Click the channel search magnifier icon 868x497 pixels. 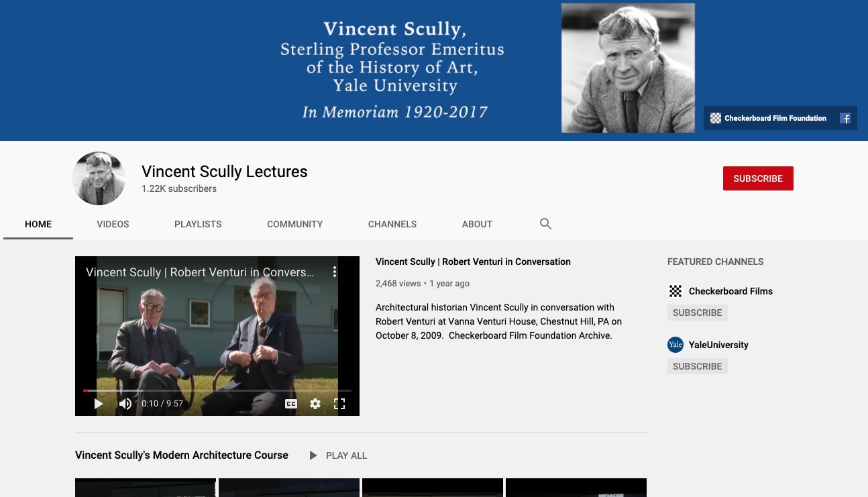click(545, 224)
